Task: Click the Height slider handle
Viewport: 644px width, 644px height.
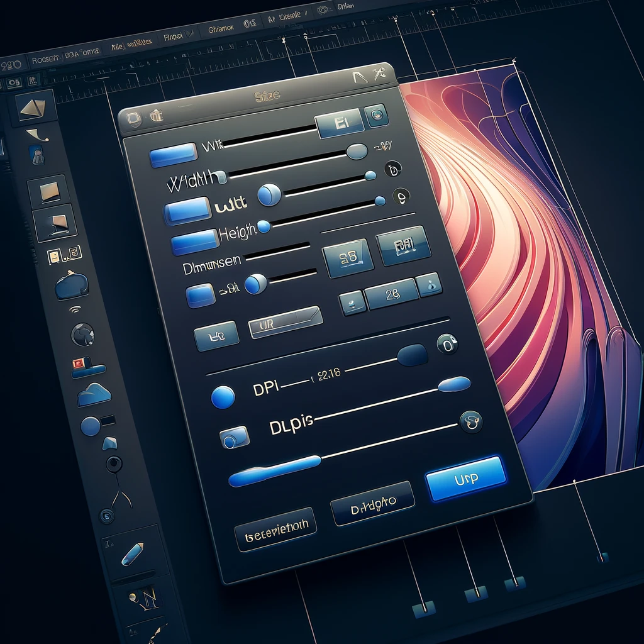Action: pyautogui.click(x=264, y=226)
